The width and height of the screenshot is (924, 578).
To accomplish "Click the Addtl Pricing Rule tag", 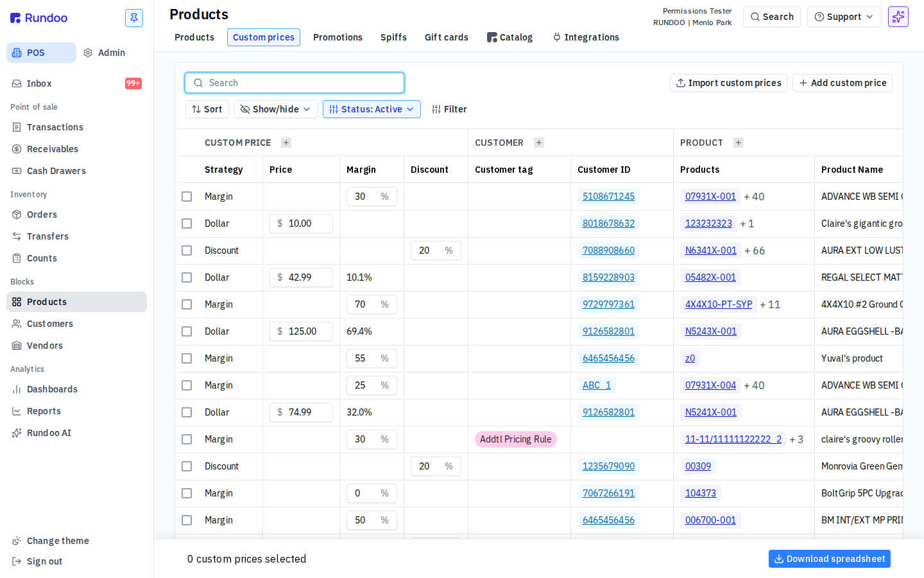I will 516,439.
